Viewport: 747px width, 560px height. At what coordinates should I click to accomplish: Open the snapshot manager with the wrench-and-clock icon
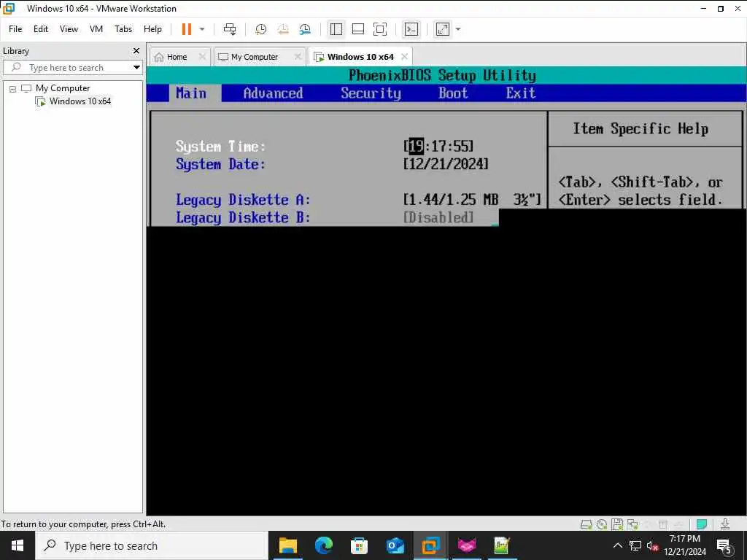point(305,29)
